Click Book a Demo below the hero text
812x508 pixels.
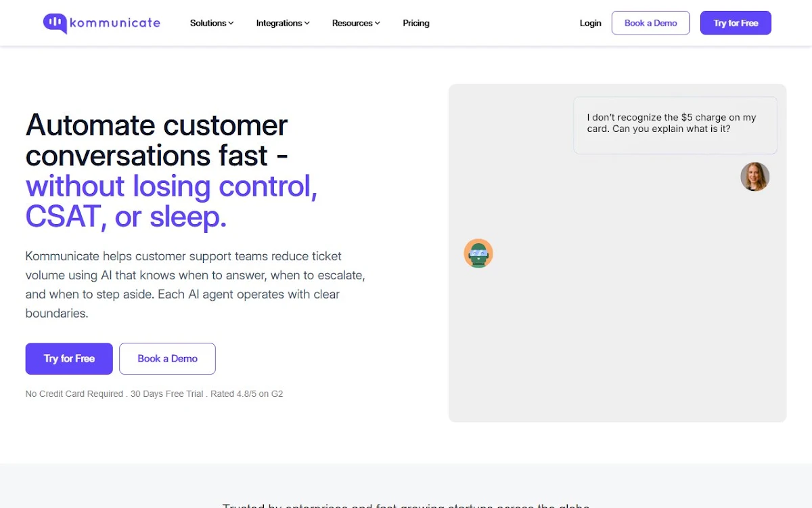pyautogui.click(x=167, y=358)
